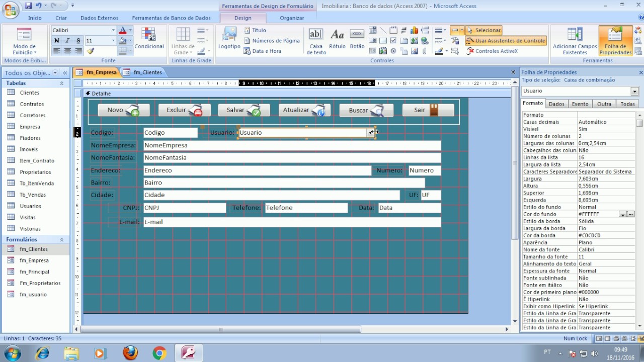Screen dimensions: 644x362
Task: Toggle italic font formatting
Action: coord(67,41)
